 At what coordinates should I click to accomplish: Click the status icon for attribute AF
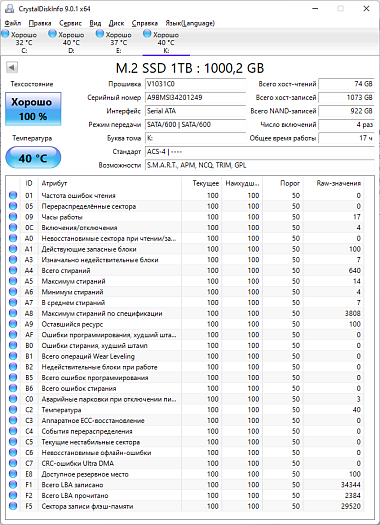[x=13, y=335]
